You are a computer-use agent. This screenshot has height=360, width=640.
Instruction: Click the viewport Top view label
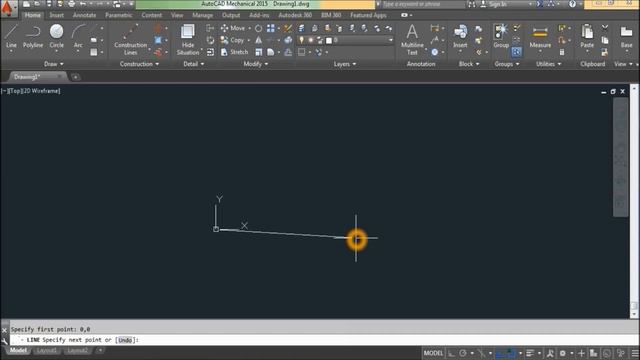pyautogui.click(x=15, y=91)
